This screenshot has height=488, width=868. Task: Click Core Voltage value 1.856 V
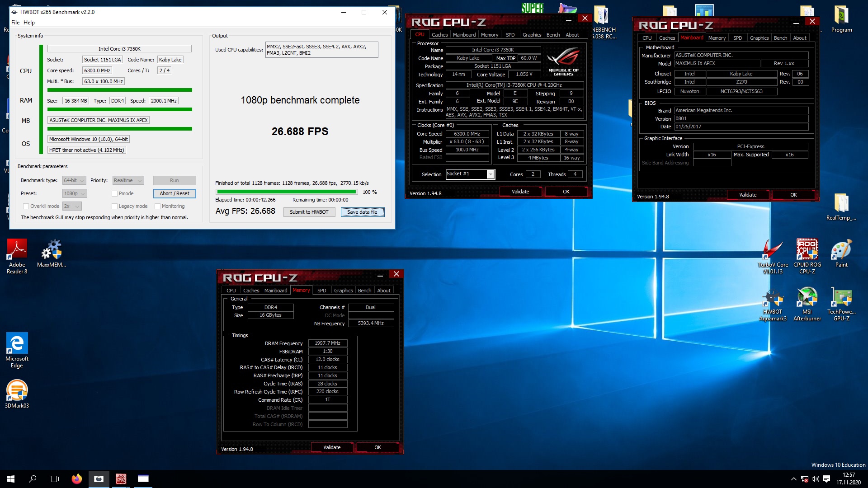(x=524, y=75)
